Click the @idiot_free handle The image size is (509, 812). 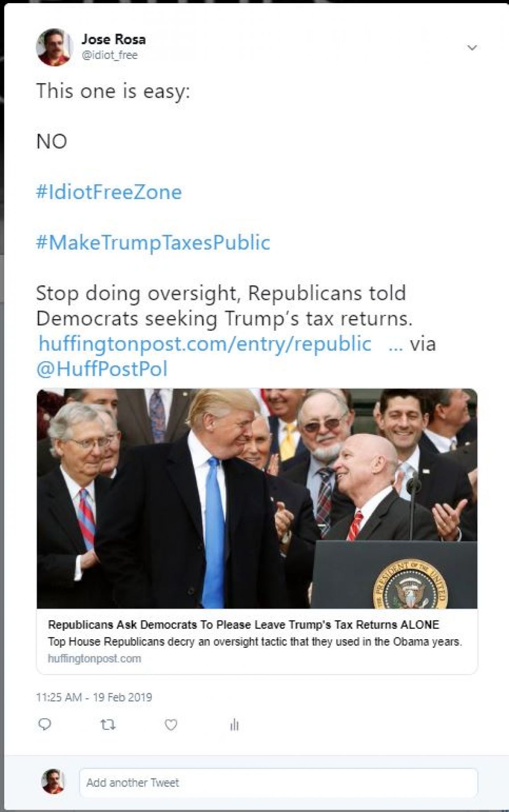tap(109, 55)
